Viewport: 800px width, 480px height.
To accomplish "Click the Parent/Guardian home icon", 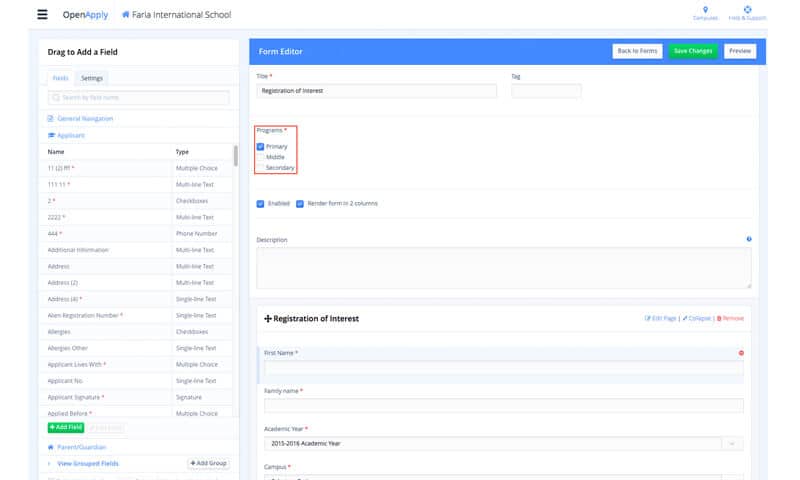I will coord(51,447).
